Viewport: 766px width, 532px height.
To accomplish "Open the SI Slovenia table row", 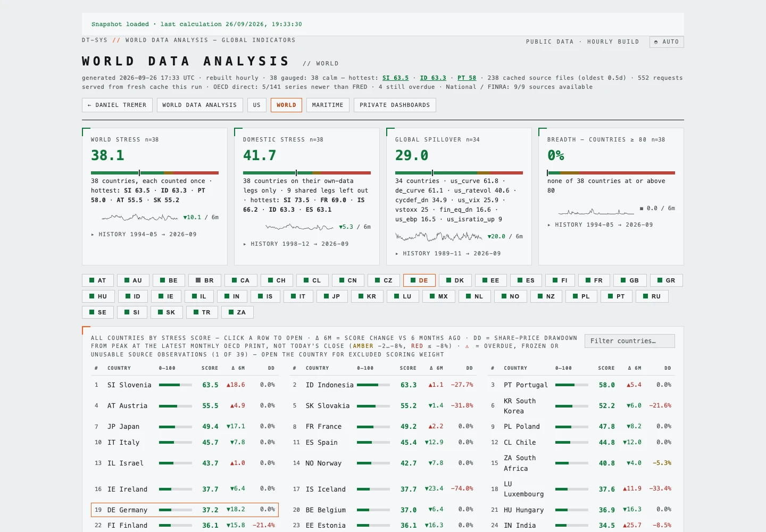I will (185, 385).
